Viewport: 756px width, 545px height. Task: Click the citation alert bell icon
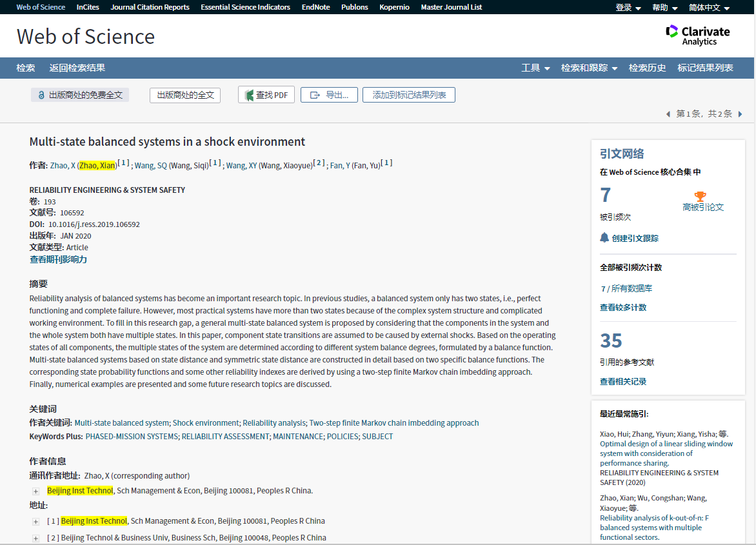(604, 237)
